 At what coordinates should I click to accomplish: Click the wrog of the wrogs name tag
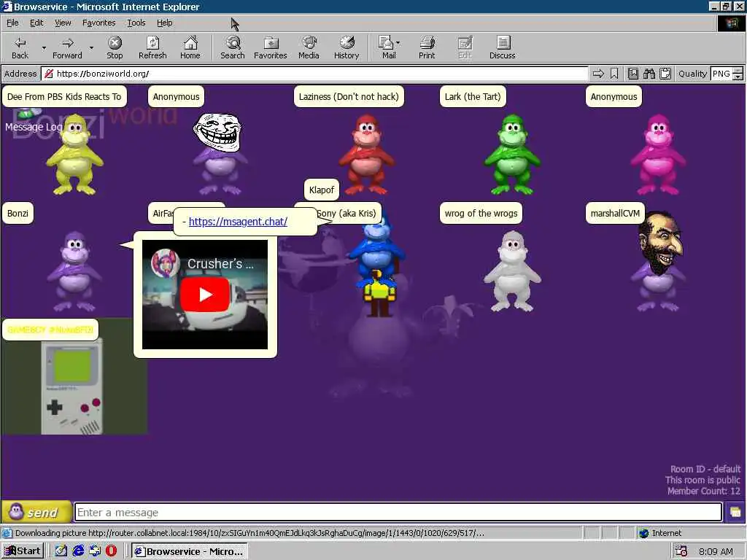click(x=481, y=214)
